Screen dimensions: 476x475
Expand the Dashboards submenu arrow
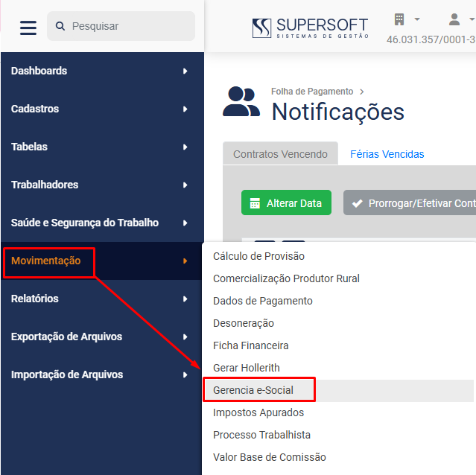(185, 71)
